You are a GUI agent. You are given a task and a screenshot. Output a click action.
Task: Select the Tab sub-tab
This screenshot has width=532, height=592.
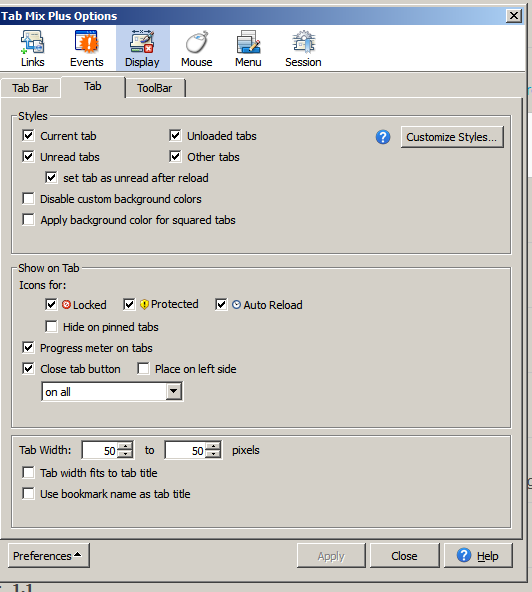click(93, 86)
